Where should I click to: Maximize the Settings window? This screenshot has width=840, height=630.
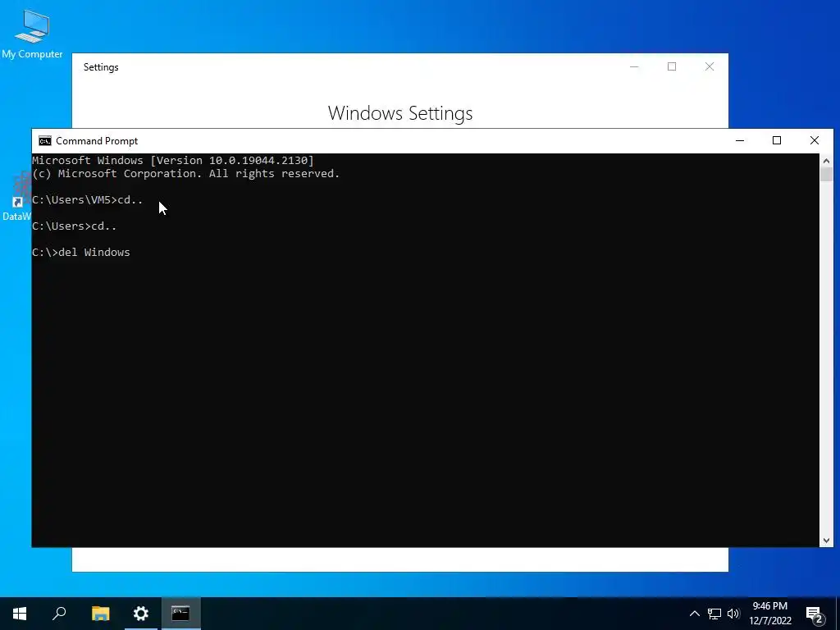tap(672, 66)
